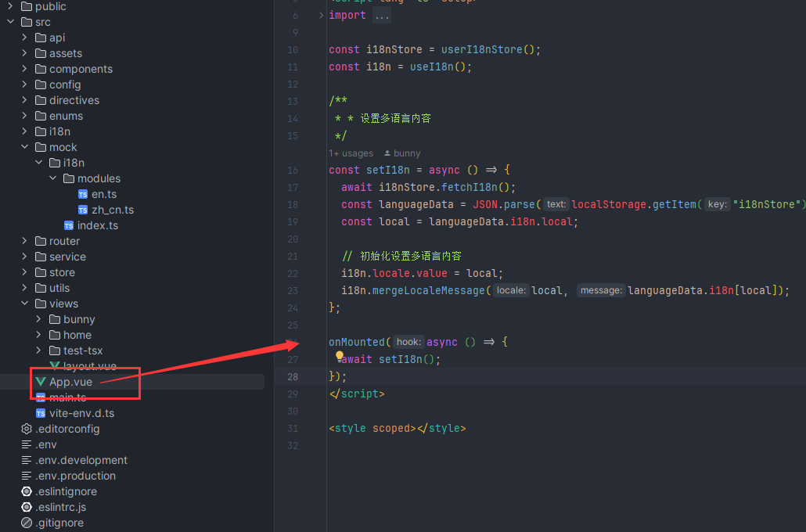Select the .env.production file
The width and height of the screenshot is (806, 532).
[76, 476]
